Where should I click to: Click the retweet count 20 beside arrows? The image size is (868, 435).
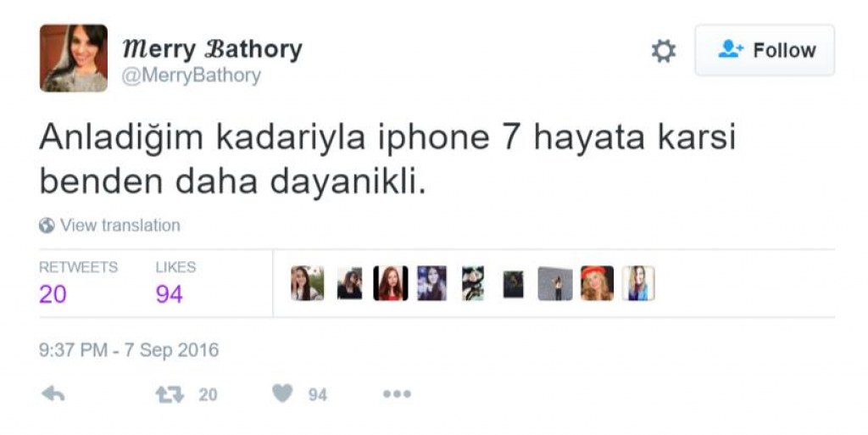[209, 395]
